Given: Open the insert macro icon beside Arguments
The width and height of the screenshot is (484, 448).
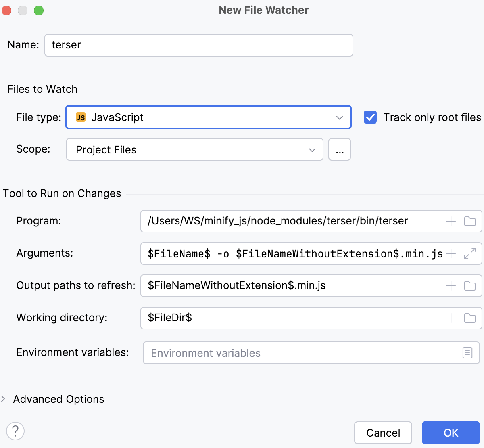Looking at the screenshot, I should (450, 253).
